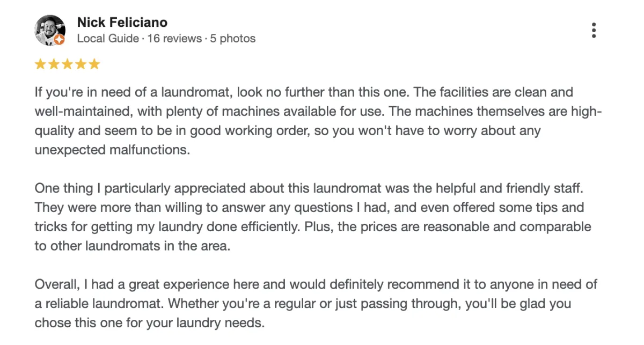Click the orange Local Guide badge on avatar
Image resolution: width=644 pixels, height=345 pixels.
(60, 40)
